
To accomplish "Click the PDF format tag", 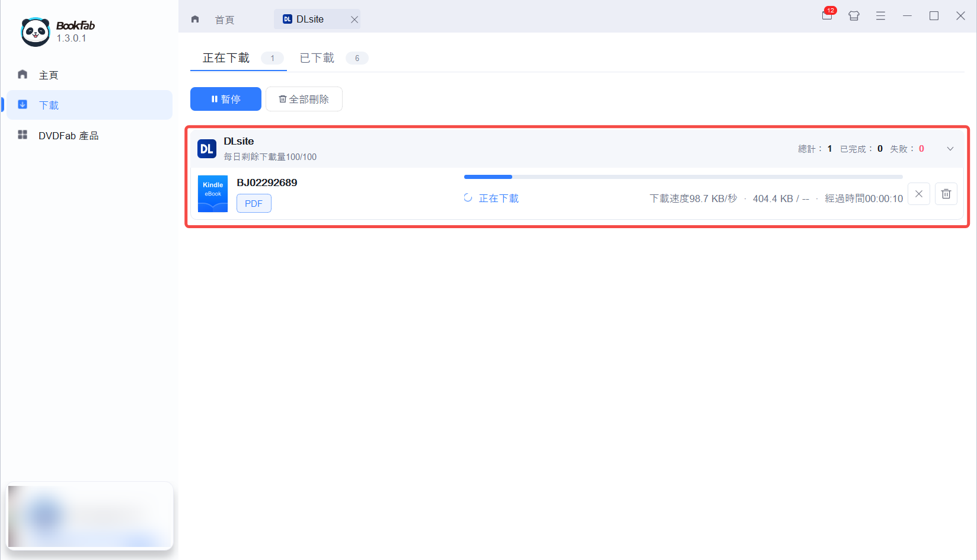I will point(254,203).
